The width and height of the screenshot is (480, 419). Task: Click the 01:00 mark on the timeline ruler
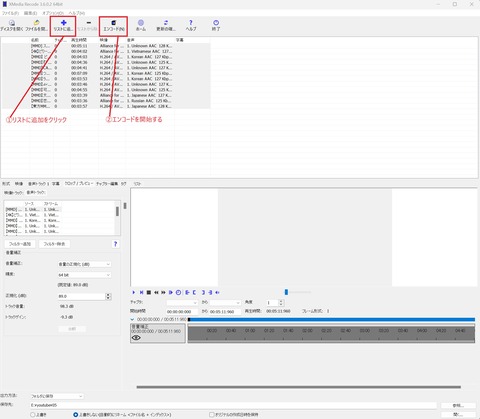click(250, 331)
